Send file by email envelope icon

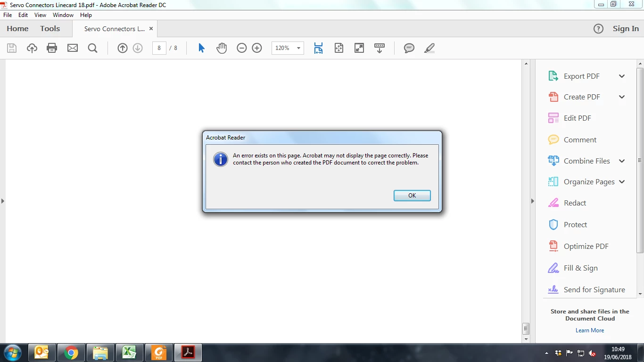click(72, 48)
